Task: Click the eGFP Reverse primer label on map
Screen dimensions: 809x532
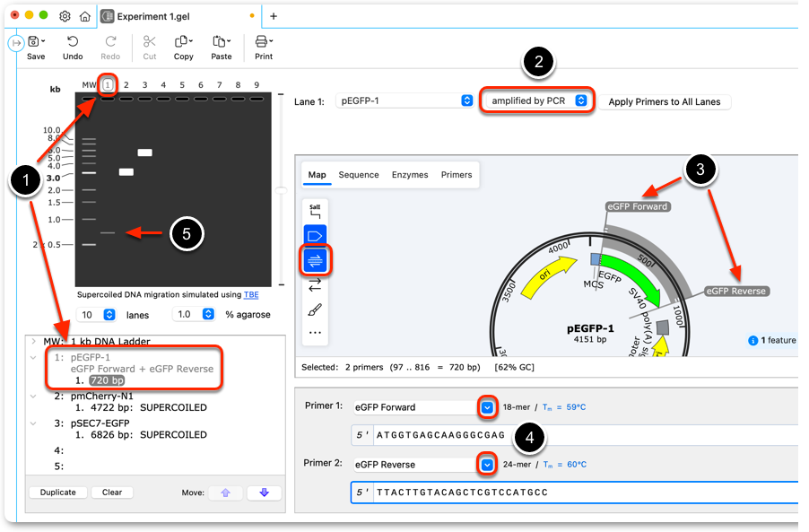Action: pos(735,291)
